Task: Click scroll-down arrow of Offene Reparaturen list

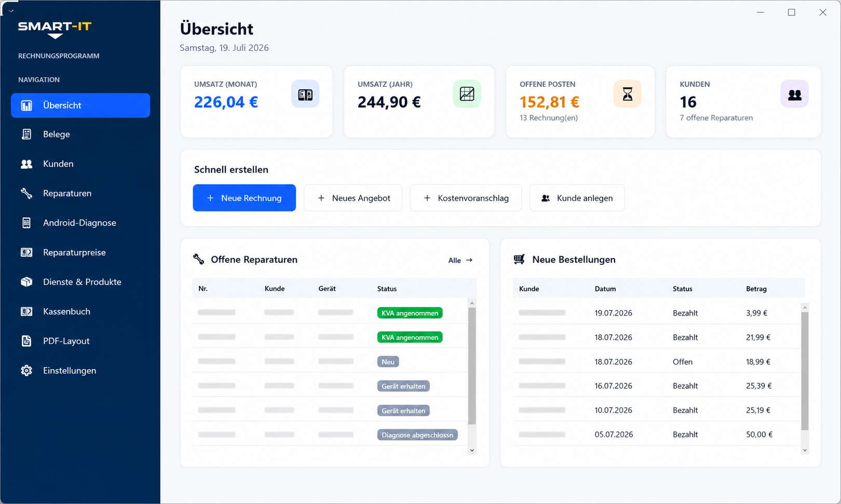Action: click(x=472, y=451)
